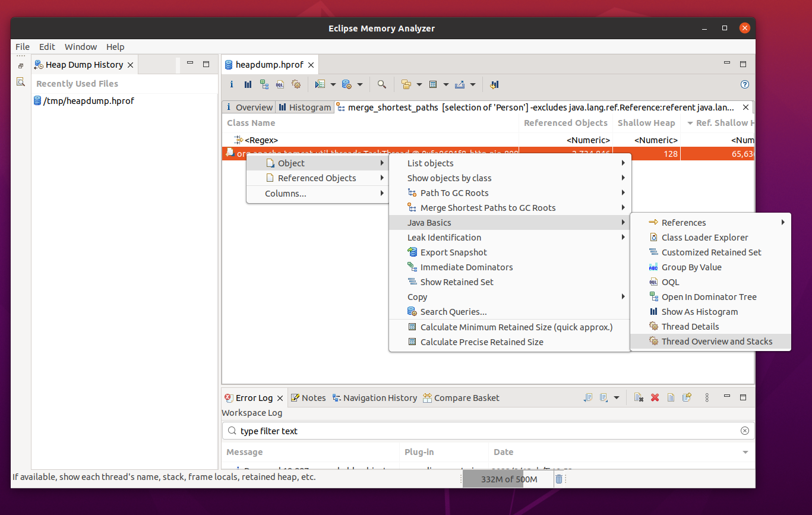Viewport: 812px width, 515px height.
Task: Choose Immediate Dominators
Action: (x=509, y=267)
